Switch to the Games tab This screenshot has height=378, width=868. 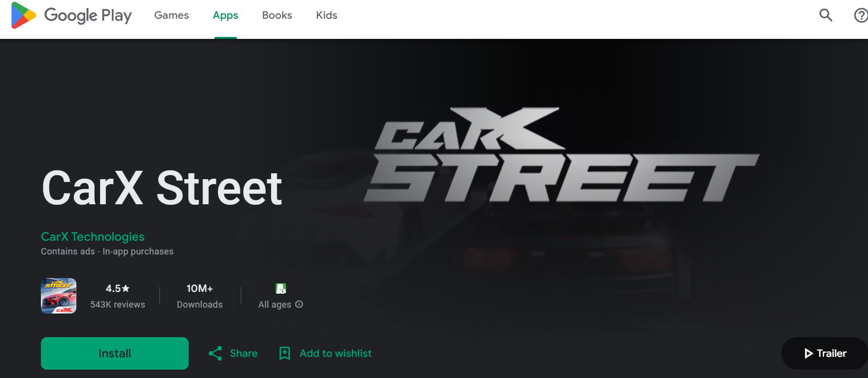point(171,15)
